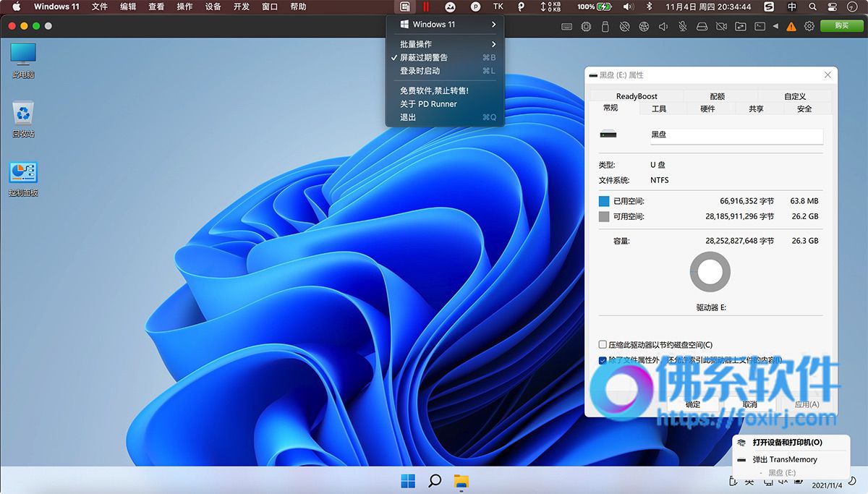Click the hard disk icon in VM toolbar
The width and height of the screenshot is (868, 494).
tap(702, 26)
